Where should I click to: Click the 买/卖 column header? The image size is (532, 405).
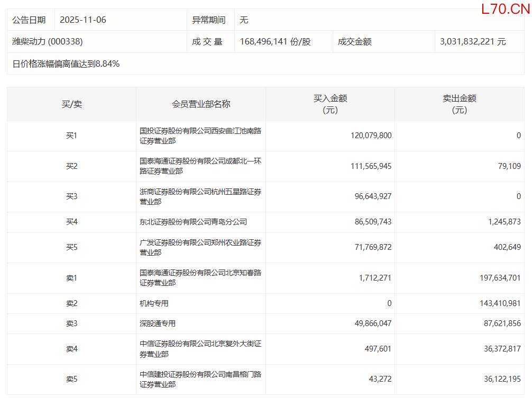(x=71, y=104)
